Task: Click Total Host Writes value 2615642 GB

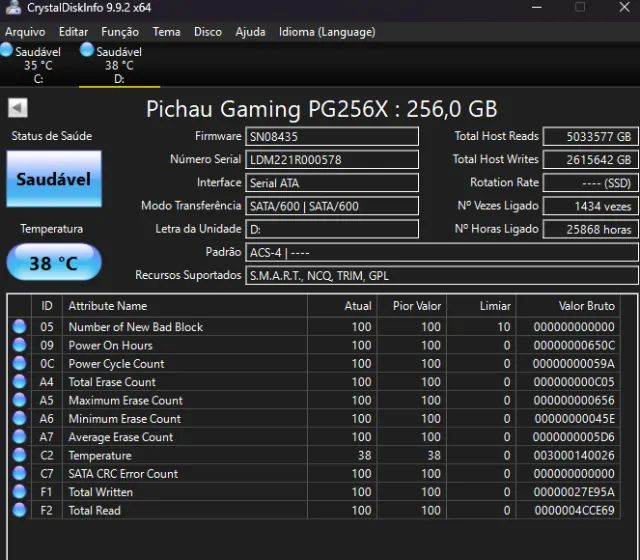Action: pyautogui.click(x=590, y=160)
